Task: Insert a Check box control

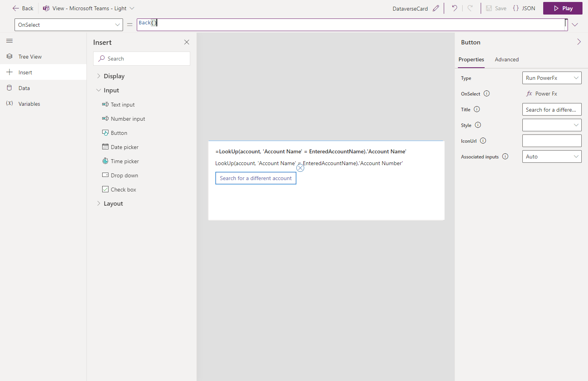Action: 119,190
